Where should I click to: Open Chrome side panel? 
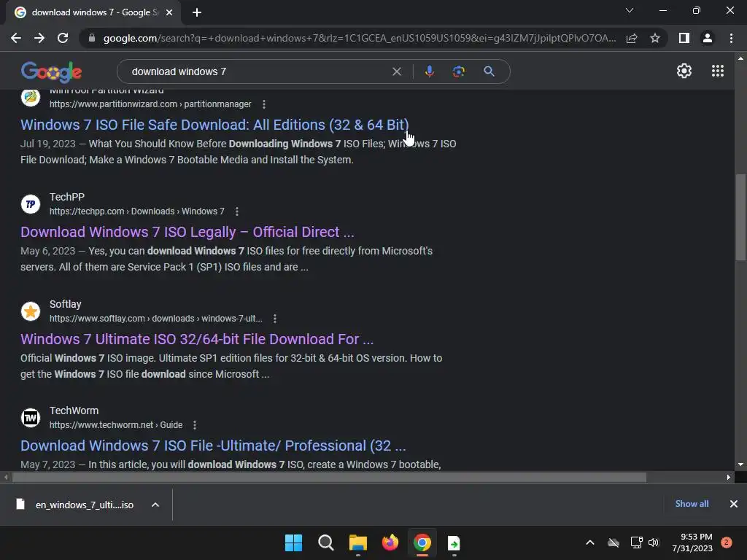click(684, 38)
